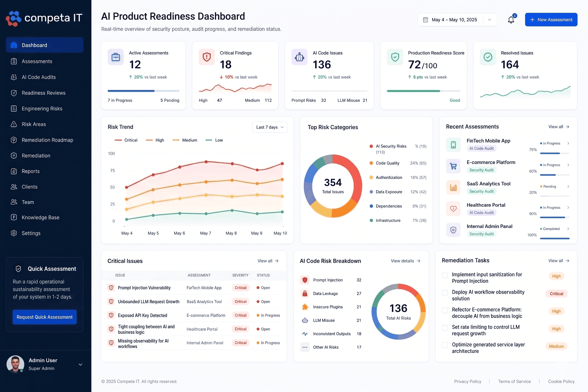Expand the Admin User account menu
This screenshot has height=392, width=588.
[80, 365]
